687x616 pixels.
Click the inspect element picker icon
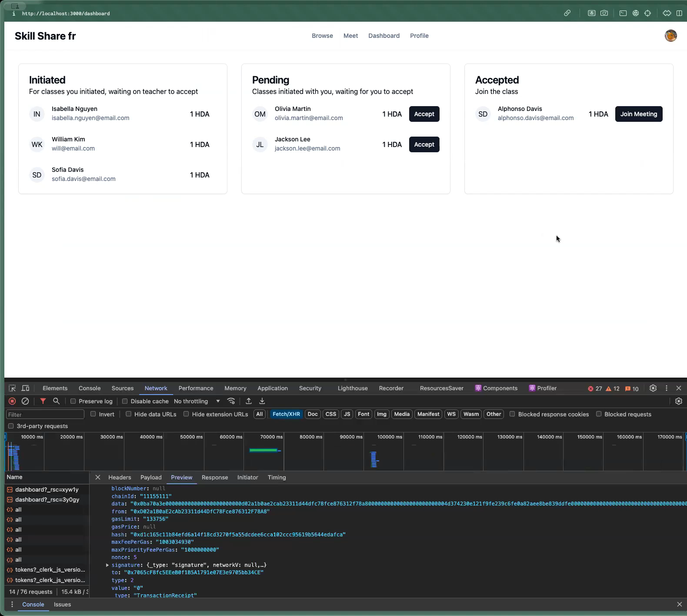point(12,388)
